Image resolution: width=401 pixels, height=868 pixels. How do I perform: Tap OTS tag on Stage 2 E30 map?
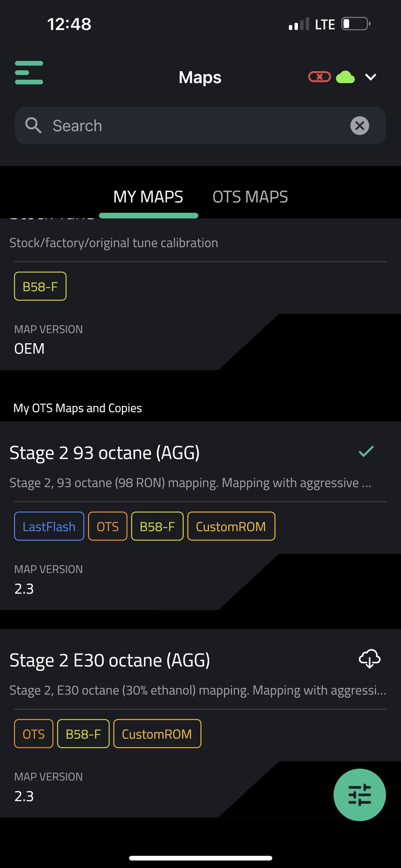(x=34, y=734)
